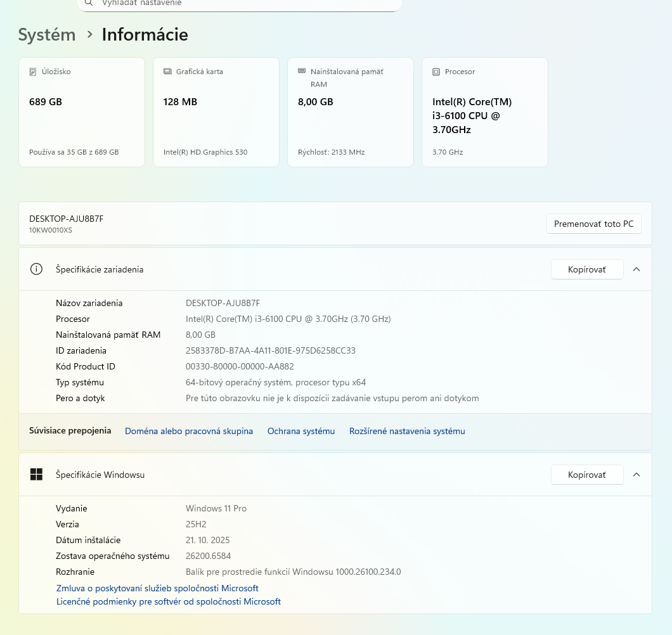Click the info icon beside Špecifikácie zariadenia
This screenshot has height=635, width=672.
(36, 269)
